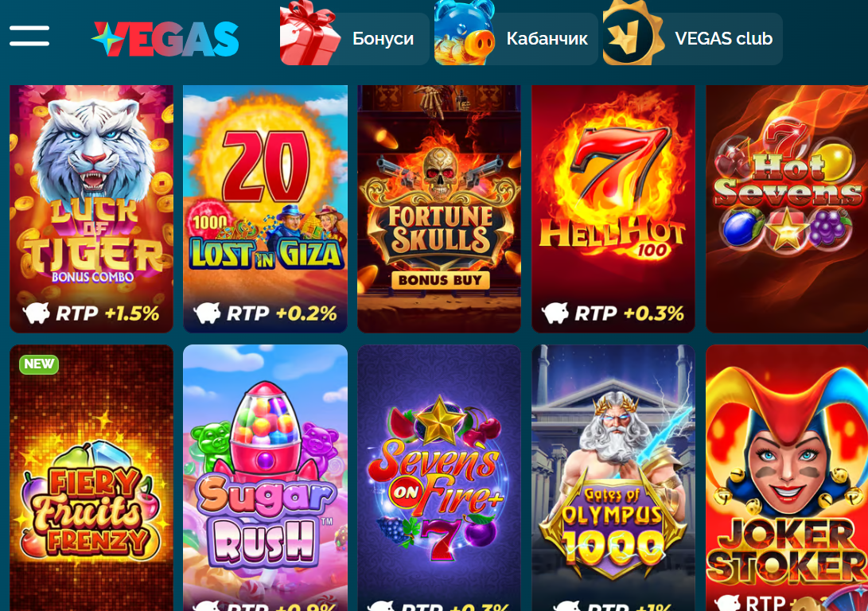Launch the Luck of Tiger game

(x=92, y=208)
